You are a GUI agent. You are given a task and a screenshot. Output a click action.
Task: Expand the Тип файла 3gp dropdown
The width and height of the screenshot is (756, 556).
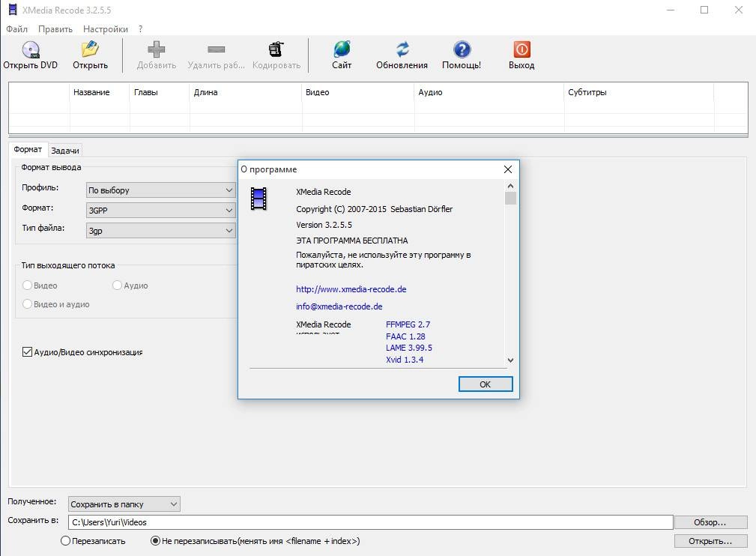[160, 231]
